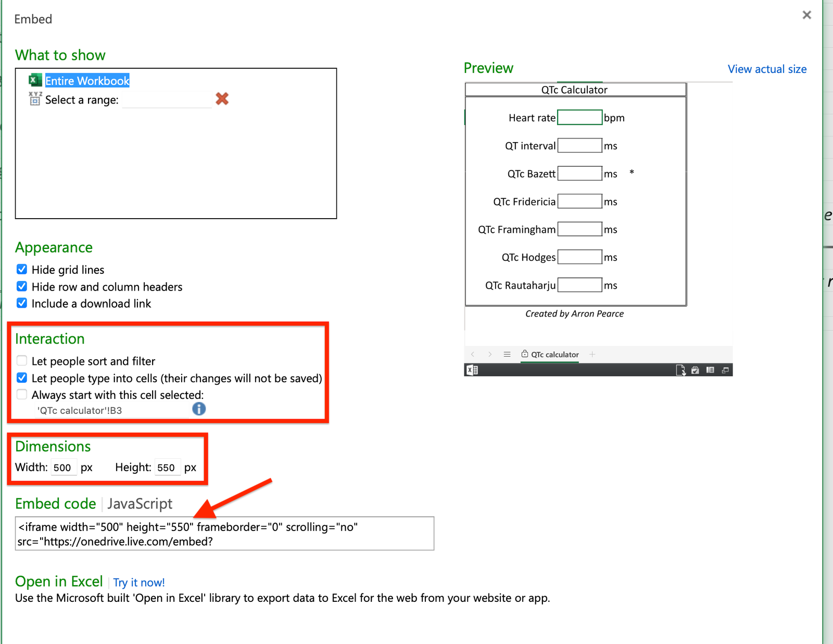Toggle Include a download link checkbox
This screenshot has width=833, height=644.
[x=22, y=303]
